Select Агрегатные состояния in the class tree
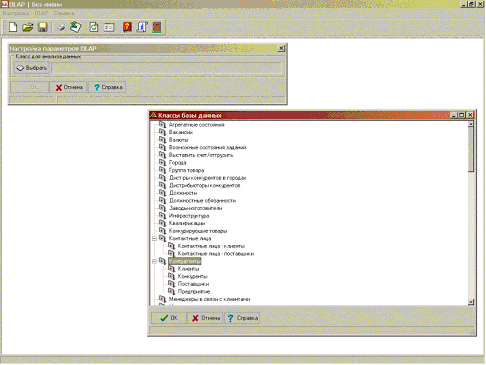The height and width of the screenshot is (365, 486). tap(197, 125)
